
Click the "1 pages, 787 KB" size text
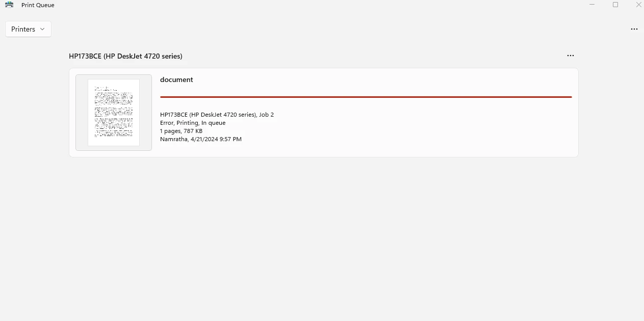(181, 131)
